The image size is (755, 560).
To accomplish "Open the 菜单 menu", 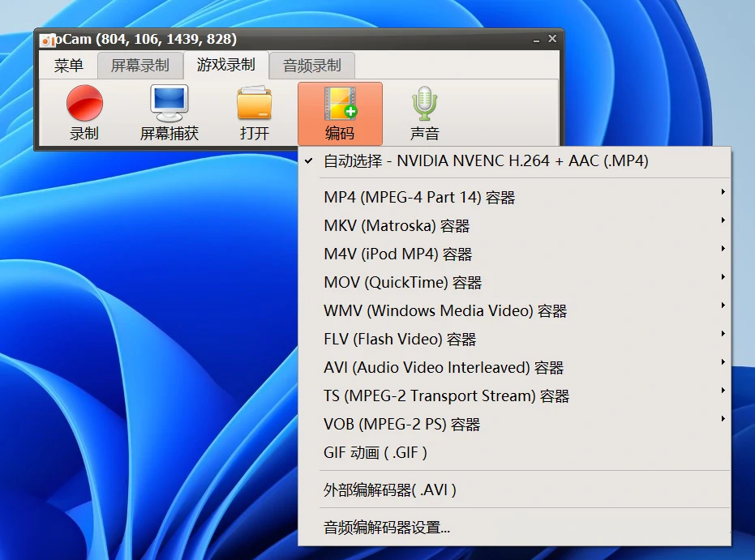I will (x=68, y=66).
